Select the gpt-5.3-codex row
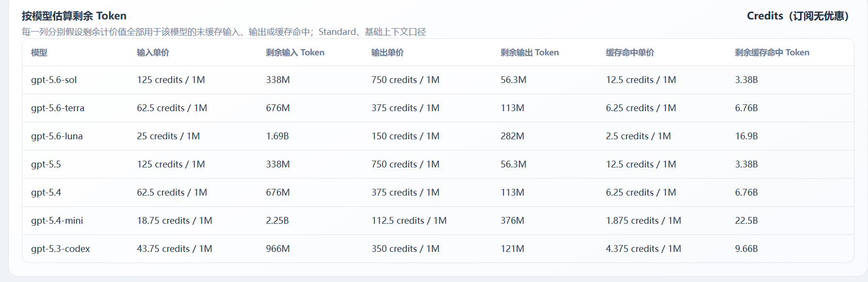Image resolution: width=868 pixels, height=282 pixels. click(438, 249)
